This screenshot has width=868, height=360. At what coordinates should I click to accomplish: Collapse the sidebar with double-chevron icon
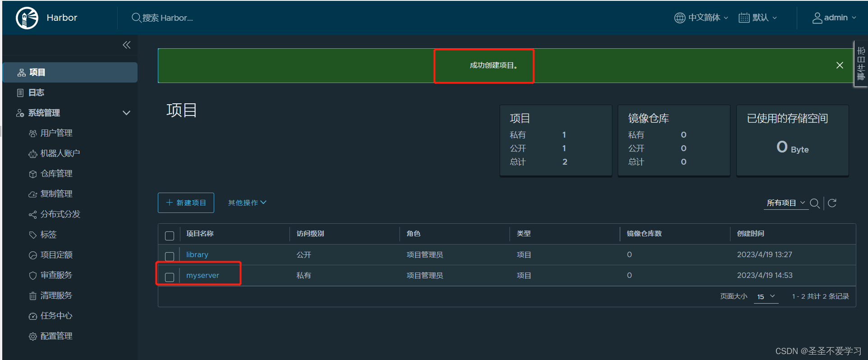(x=127, y=45)
